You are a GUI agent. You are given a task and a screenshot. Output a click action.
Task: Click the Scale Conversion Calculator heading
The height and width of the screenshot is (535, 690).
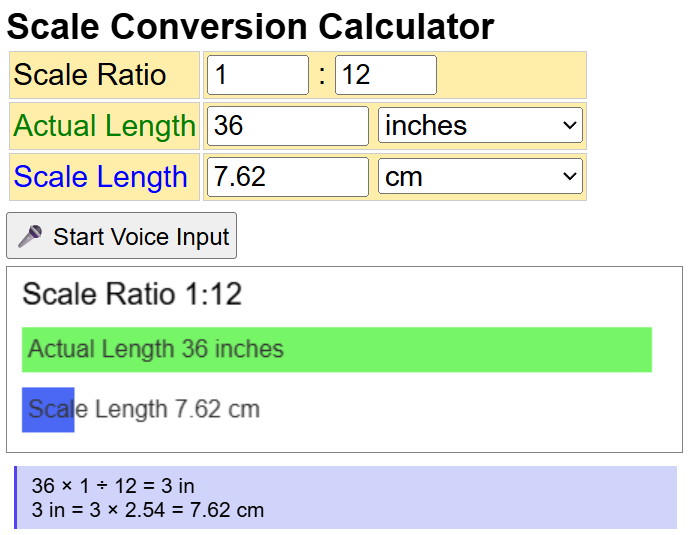[x=250, y=26]
